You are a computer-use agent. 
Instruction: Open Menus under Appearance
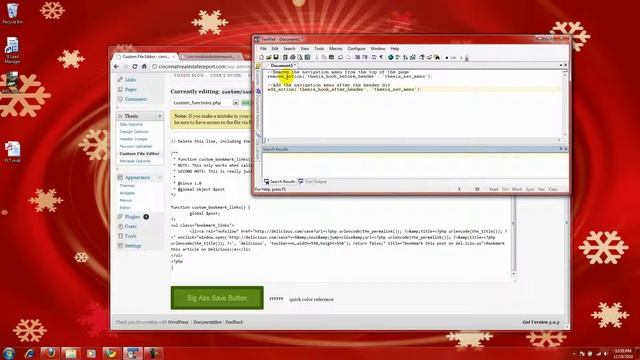point(126,200)
